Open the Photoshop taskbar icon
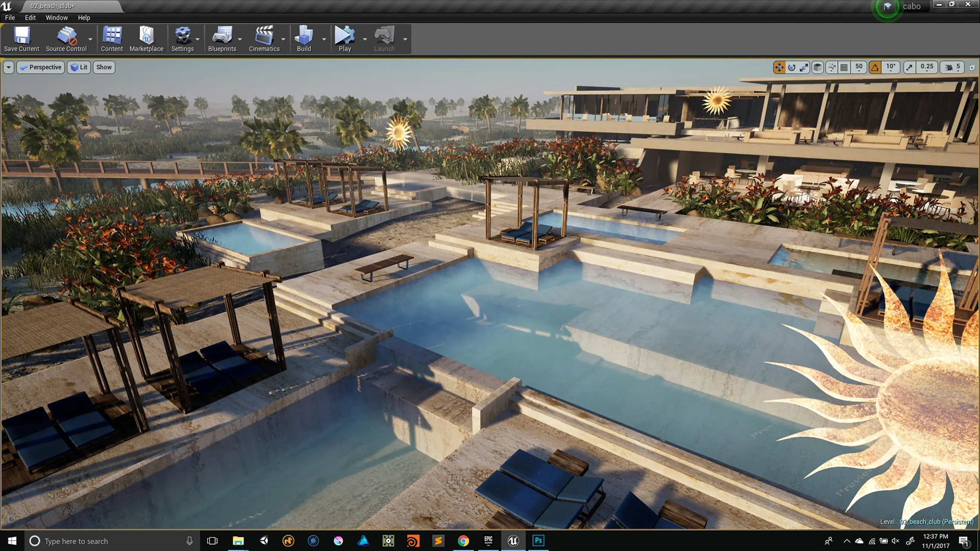This screenshot has width=980, height=551. 538,540
